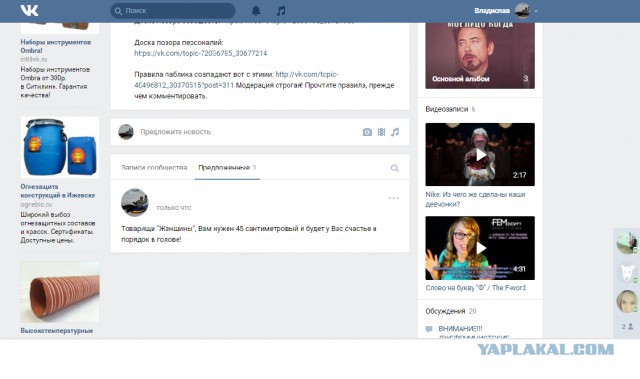640x379 pixels.
Task: Open Высокотемпературные ad link
Action: [57, 331]
